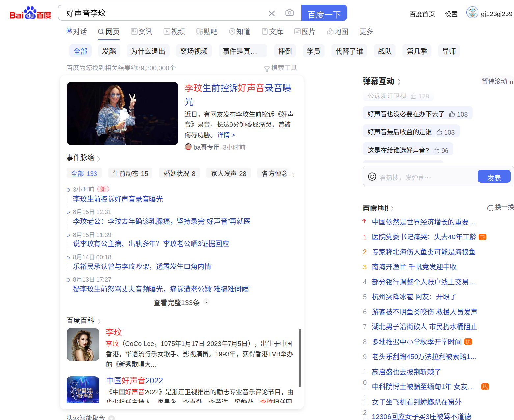Select the 婚姻状况 8 timeline tab
The width and height of the screenshot is (514, 420).
(179, 174)
